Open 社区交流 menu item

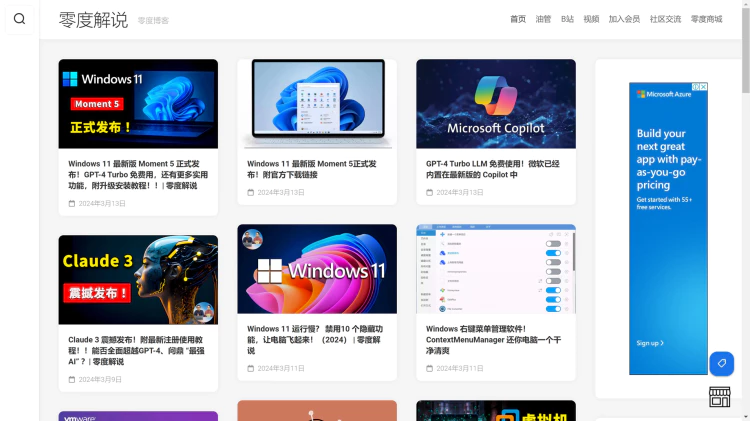665,19
